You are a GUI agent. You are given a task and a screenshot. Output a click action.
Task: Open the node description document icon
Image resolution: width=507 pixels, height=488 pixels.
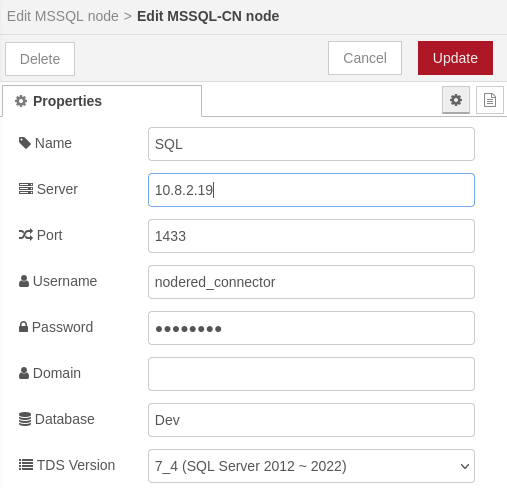(490, 100)
